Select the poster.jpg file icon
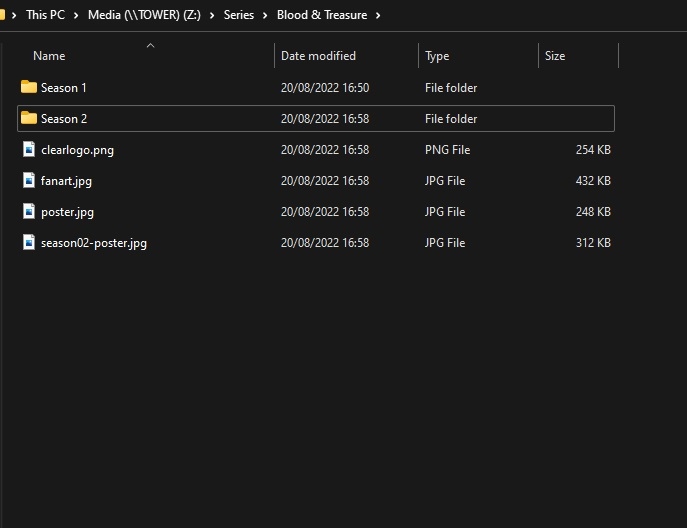This screenshot has height=528, width=687. [x=29, y=212]
